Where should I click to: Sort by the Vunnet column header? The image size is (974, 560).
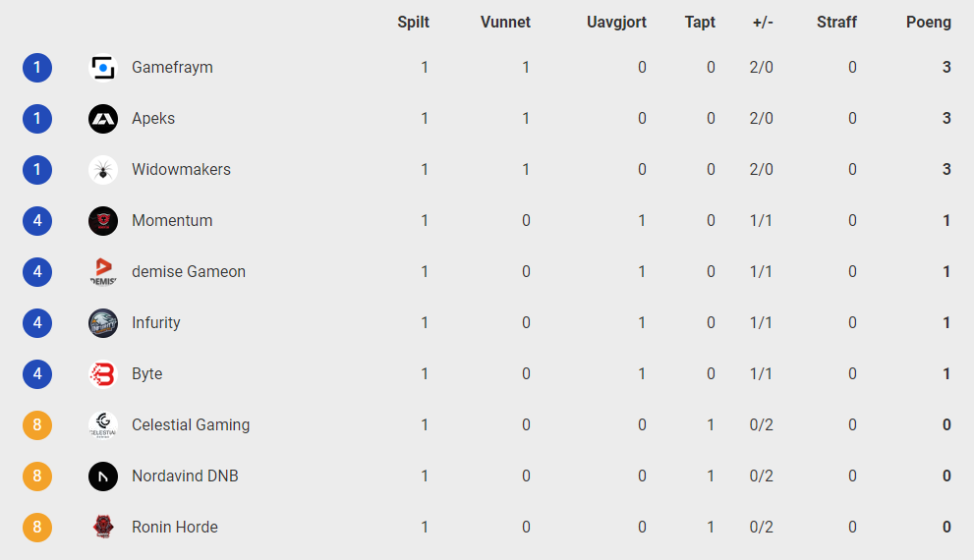[x=505, y=23]
